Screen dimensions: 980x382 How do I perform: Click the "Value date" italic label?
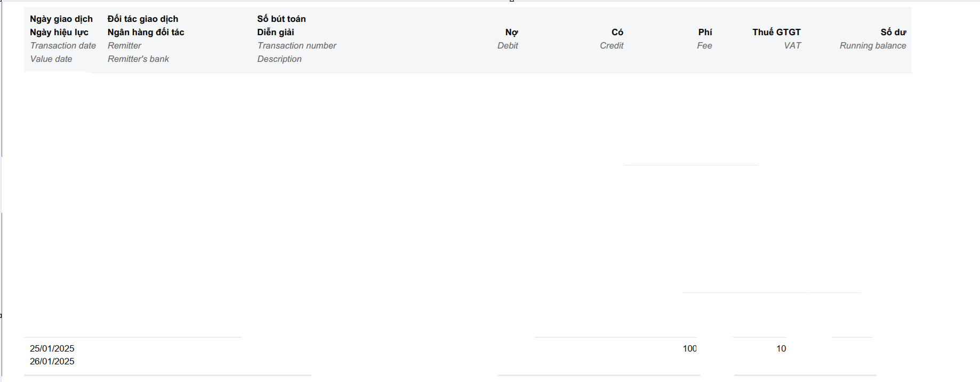click(x=51, y=59)
